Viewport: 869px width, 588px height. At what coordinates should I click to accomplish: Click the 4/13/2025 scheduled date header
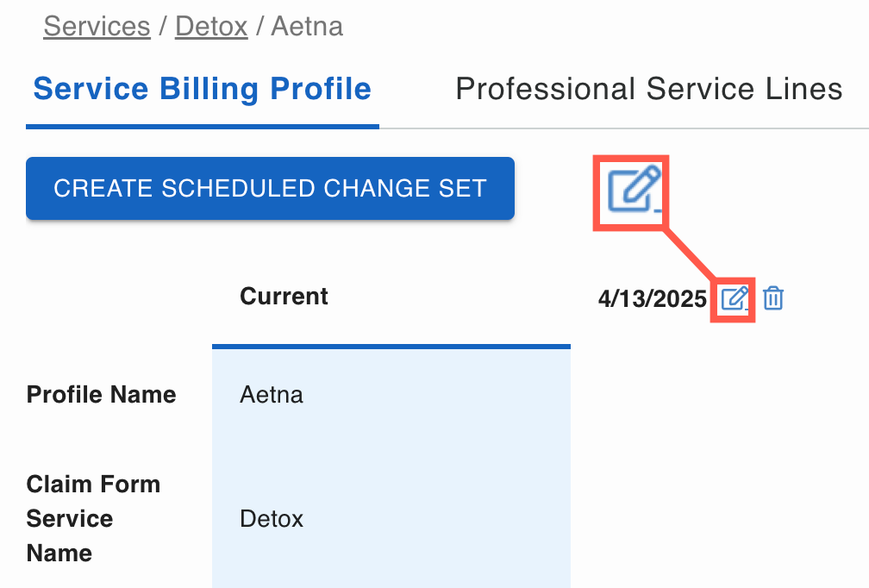point(652,299)
